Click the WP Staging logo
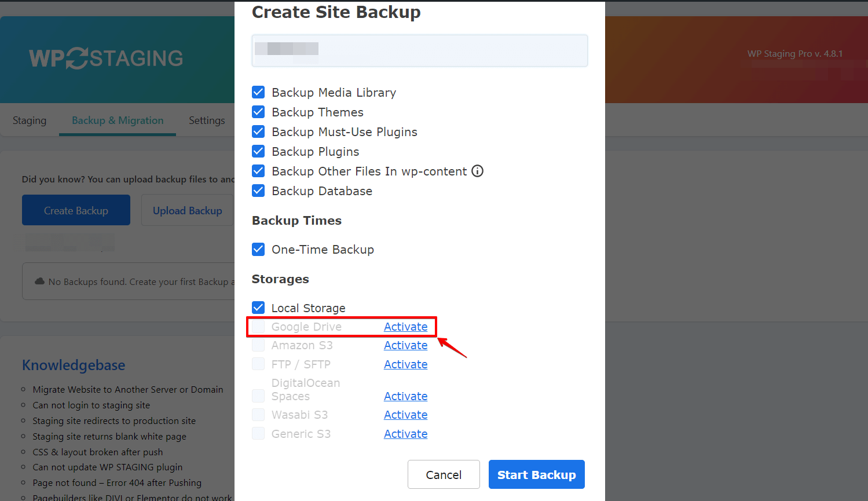Screen dimensions: 868x501 pos(106,58)
